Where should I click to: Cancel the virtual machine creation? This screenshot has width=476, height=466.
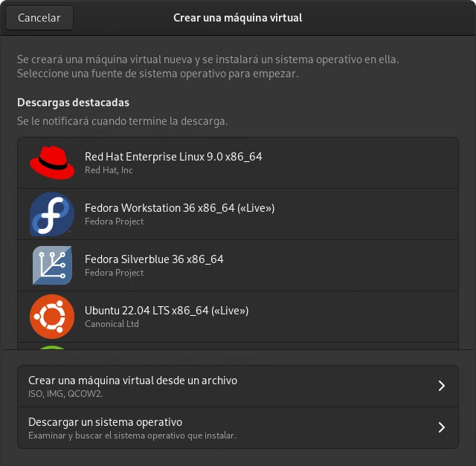click(39, 18)
